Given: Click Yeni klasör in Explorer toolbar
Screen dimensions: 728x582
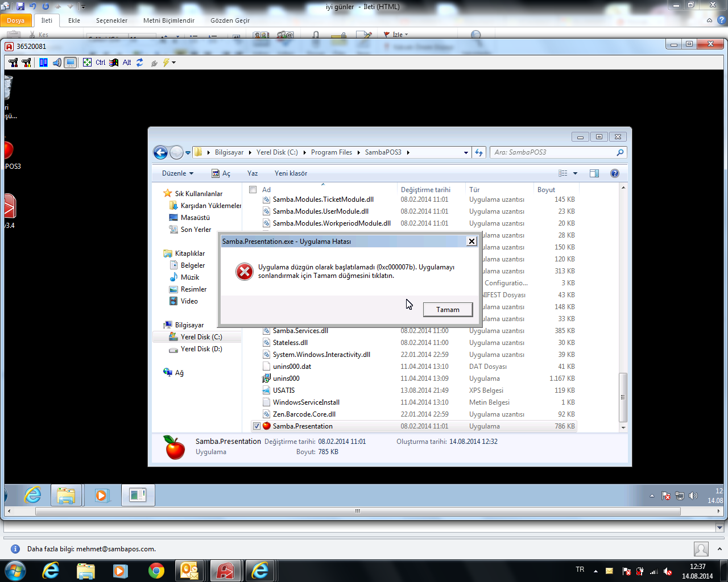Looking at the screenshot, I should 291,173.
